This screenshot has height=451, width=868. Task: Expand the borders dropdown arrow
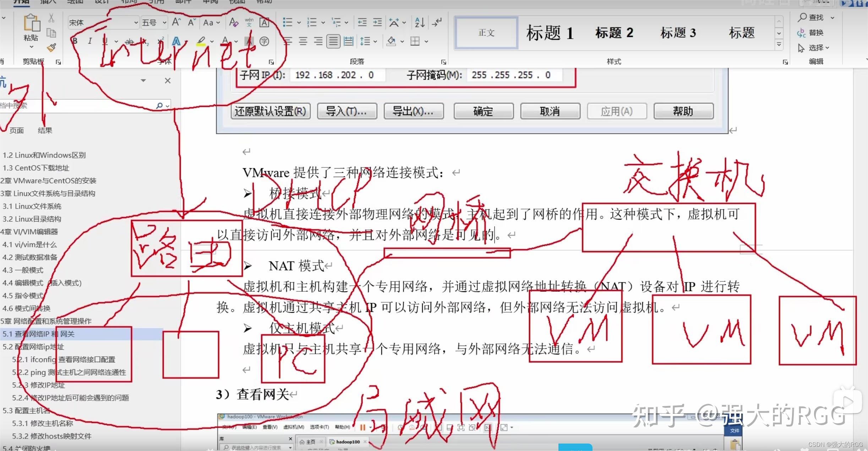(x=426, y=41)
